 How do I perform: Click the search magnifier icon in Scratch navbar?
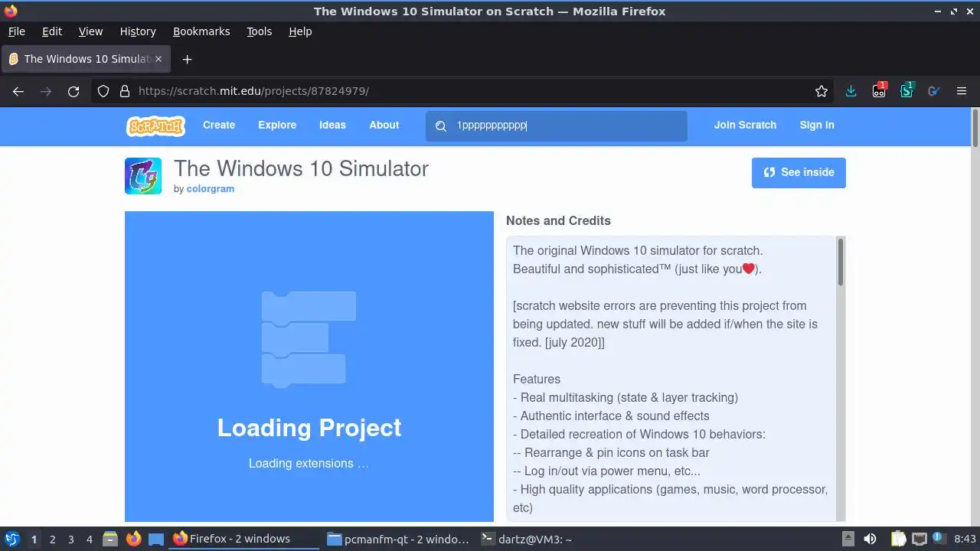pyautogui.click(x=441, y=126)
